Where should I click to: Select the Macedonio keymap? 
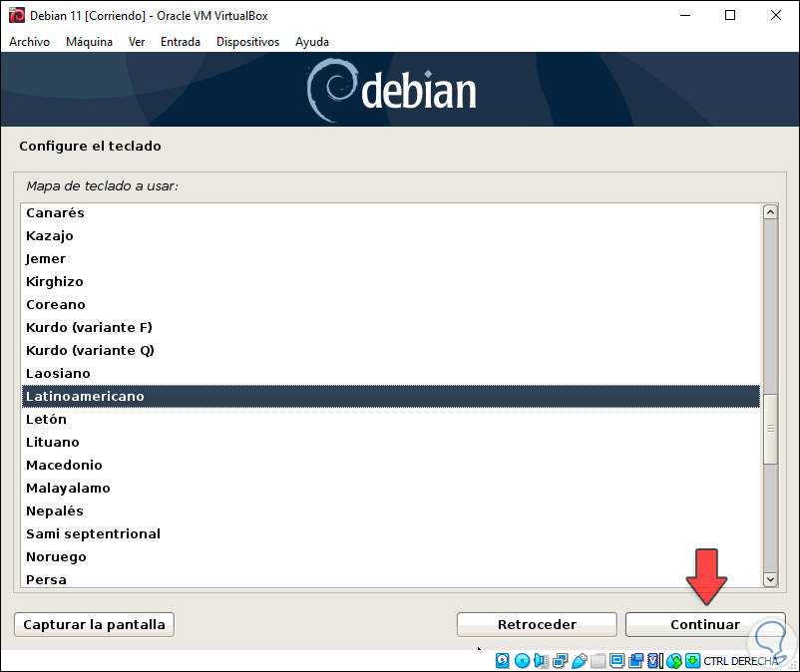(391, 465)
